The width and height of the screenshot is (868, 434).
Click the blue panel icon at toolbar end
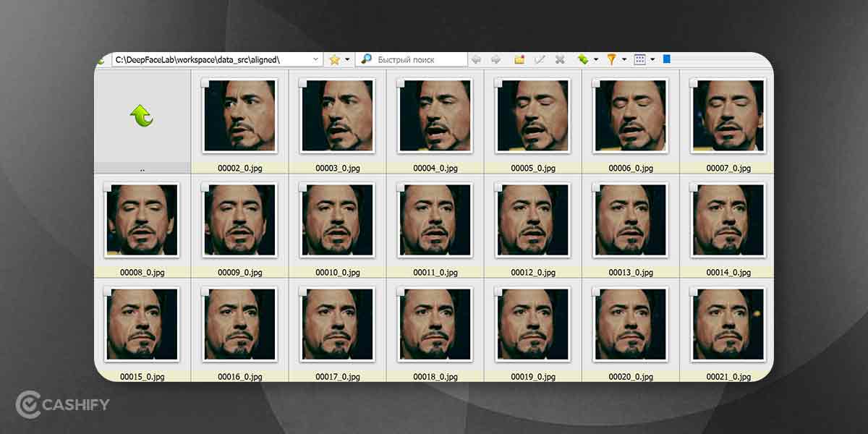tap(667, 59)
